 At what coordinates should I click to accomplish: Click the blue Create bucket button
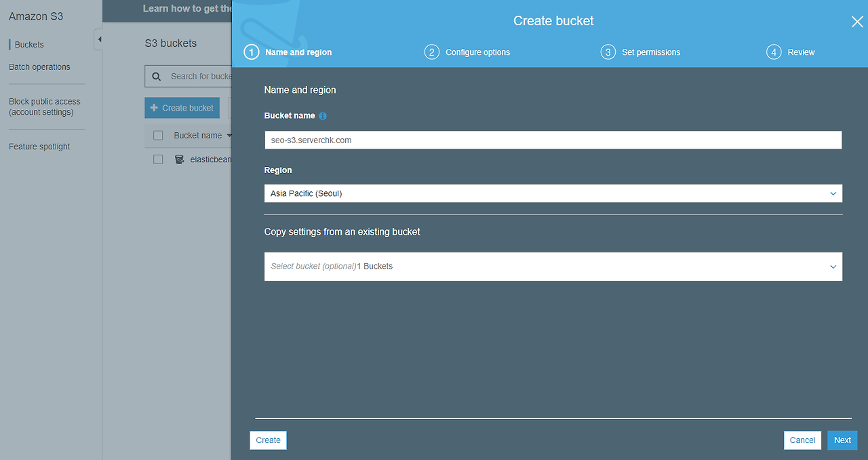click(x=182, y=108)
